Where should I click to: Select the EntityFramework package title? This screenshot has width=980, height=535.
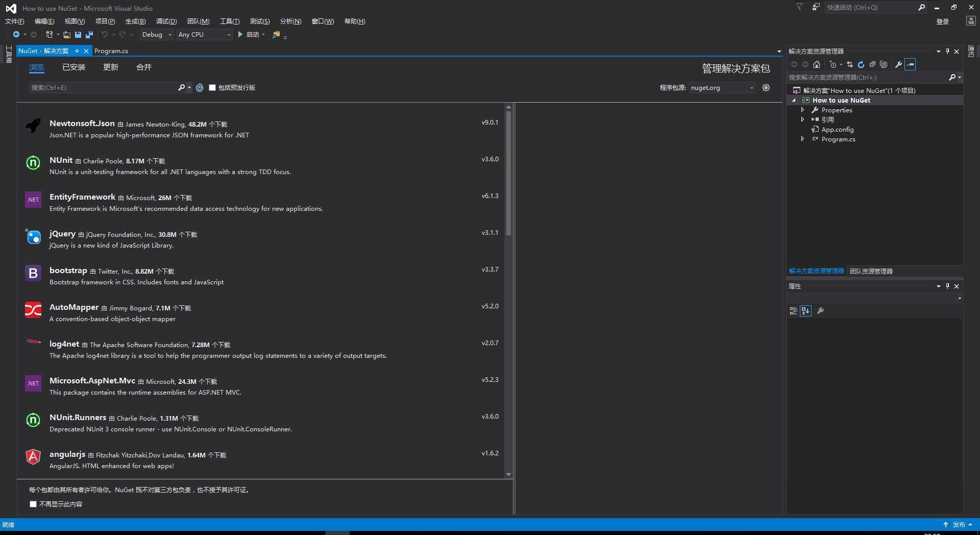[x=82, y=197]
